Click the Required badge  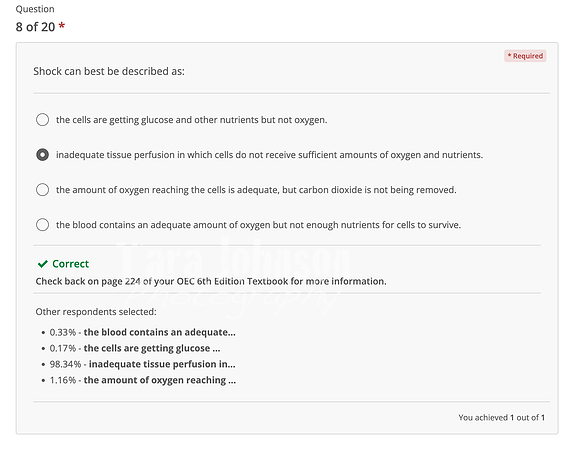(x=525, y=56)
